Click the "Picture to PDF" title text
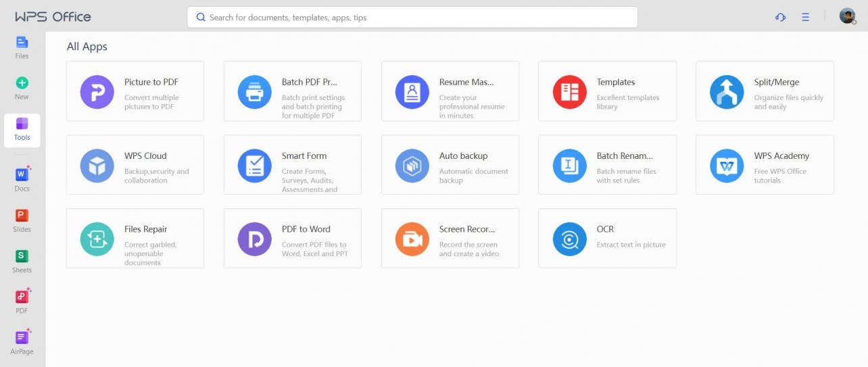 click(151, 82)
